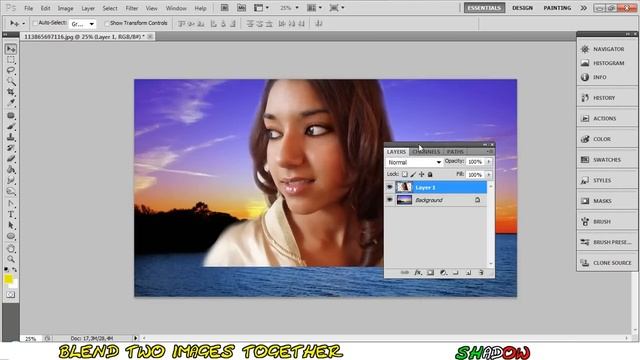Launch Mini Bridge icon
The image size is (640, 360).
[241, 8]
